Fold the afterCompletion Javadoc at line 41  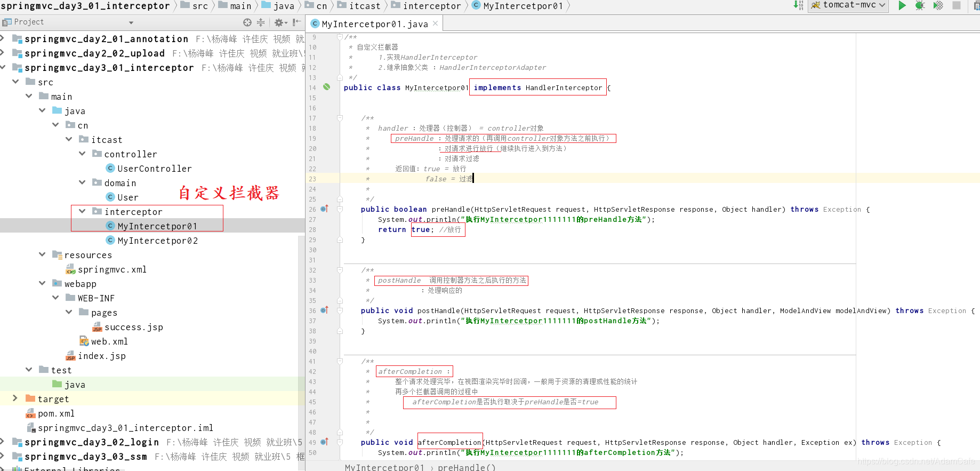pos(340,361)
